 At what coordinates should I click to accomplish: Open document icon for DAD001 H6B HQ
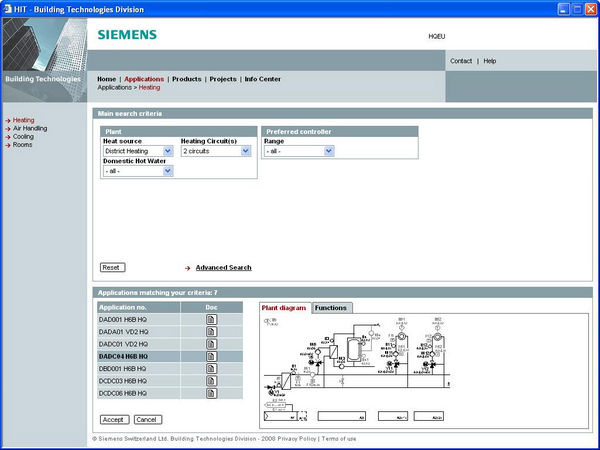211,319
